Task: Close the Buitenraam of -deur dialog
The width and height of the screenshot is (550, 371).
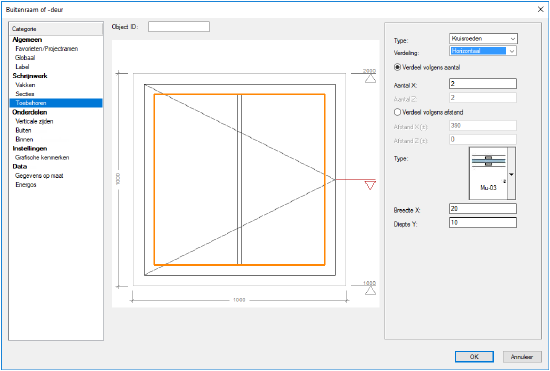Action: [541, 9]
